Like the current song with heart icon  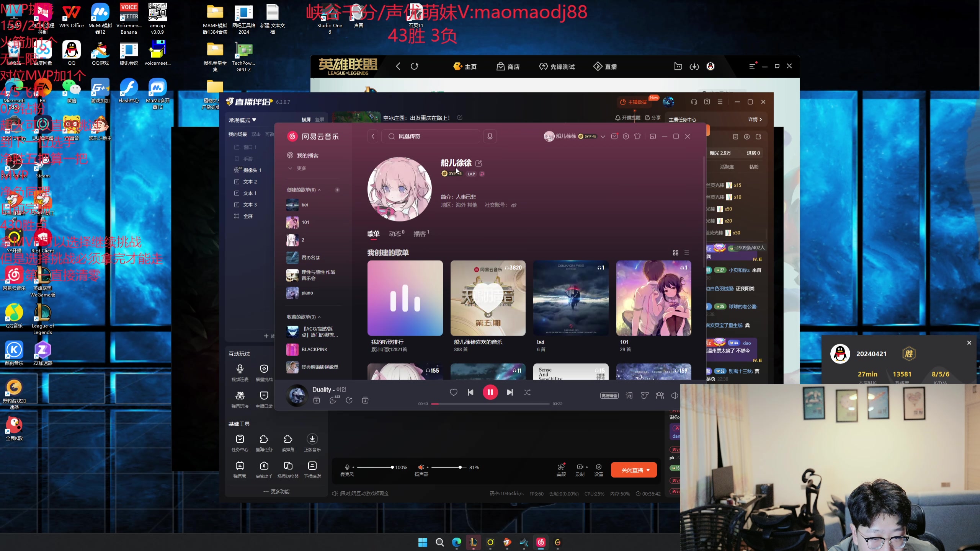(x=454, y=392)
